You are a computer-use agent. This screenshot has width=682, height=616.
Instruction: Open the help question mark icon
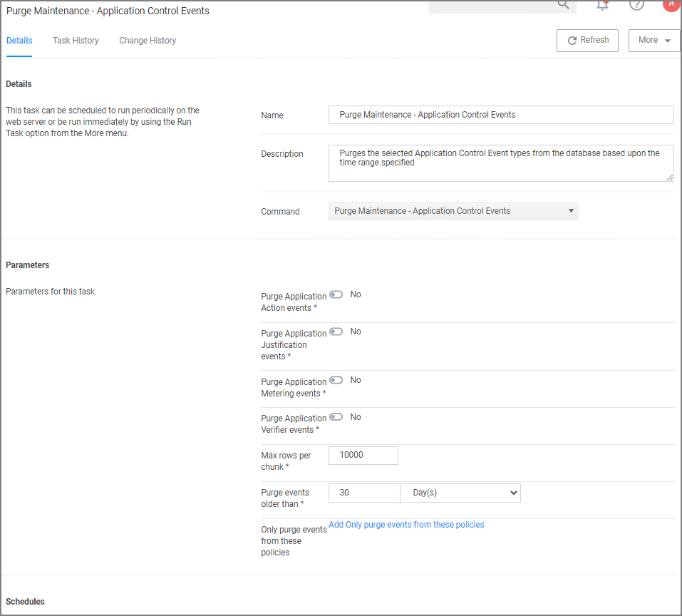click(x=636, y=4)
